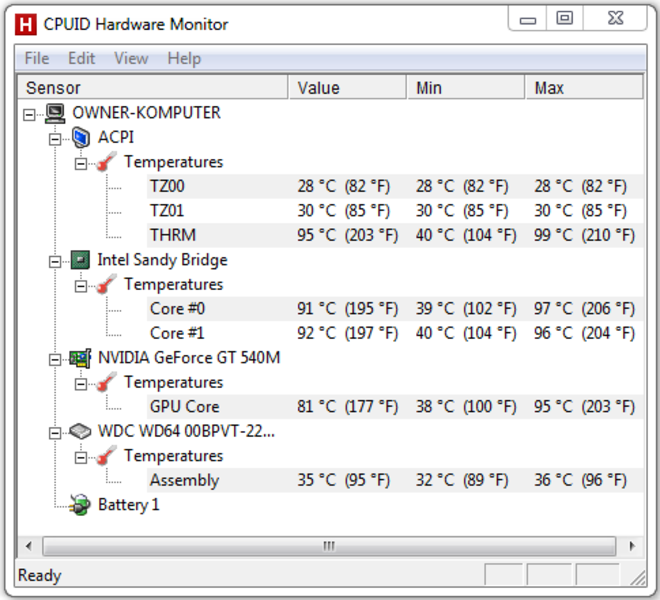
Task: Click thermometer icon under NVIDIA GeForce GT 540M
Action: (x=106, y=382)
